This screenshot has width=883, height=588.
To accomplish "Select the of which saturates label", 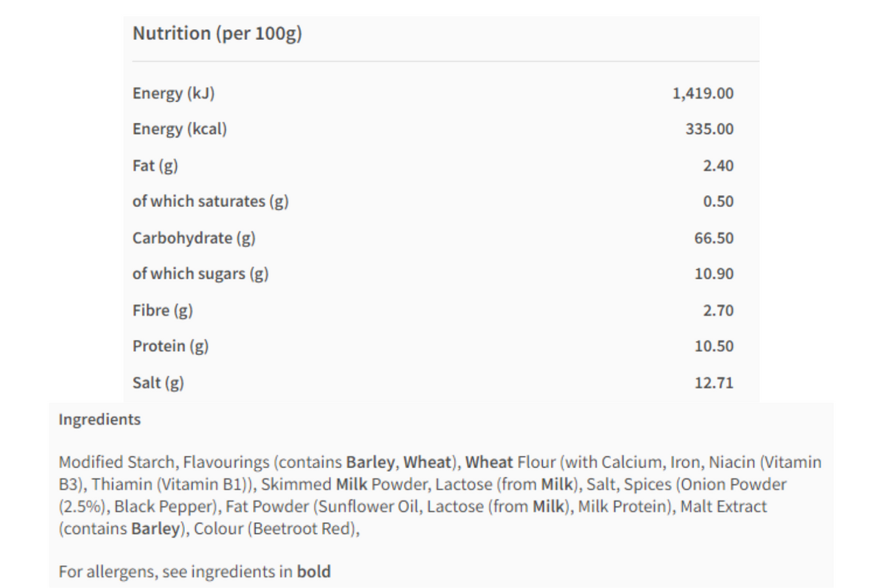I will tap(210, 201).
